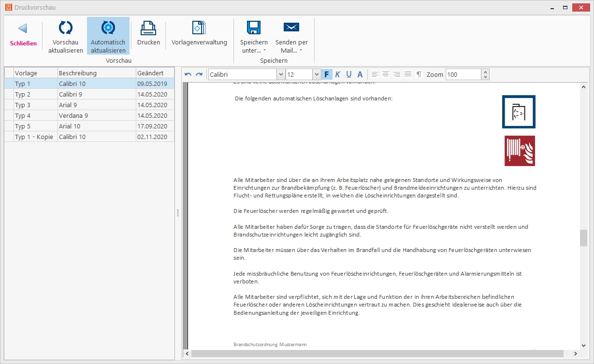The width and height of the screenshot is (594, 364).
Task: Select template Typ 3
Action: (89, 105)
